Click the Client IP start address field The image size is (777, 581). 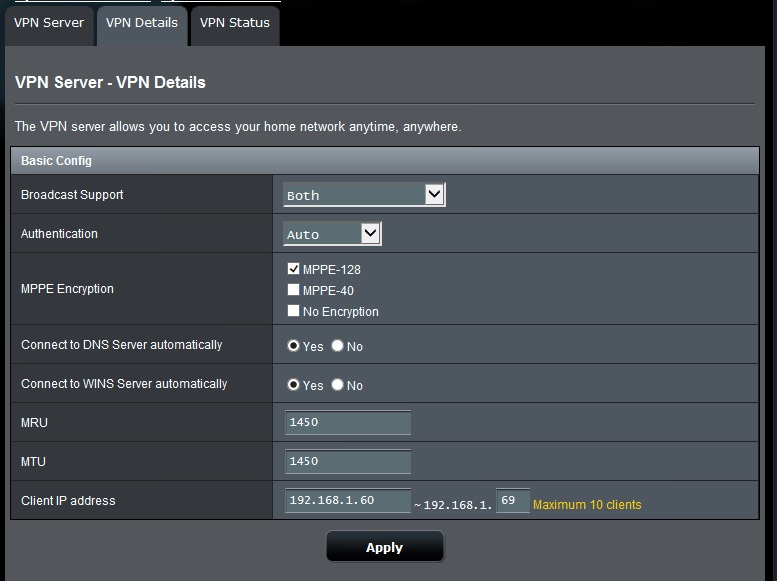347,500
